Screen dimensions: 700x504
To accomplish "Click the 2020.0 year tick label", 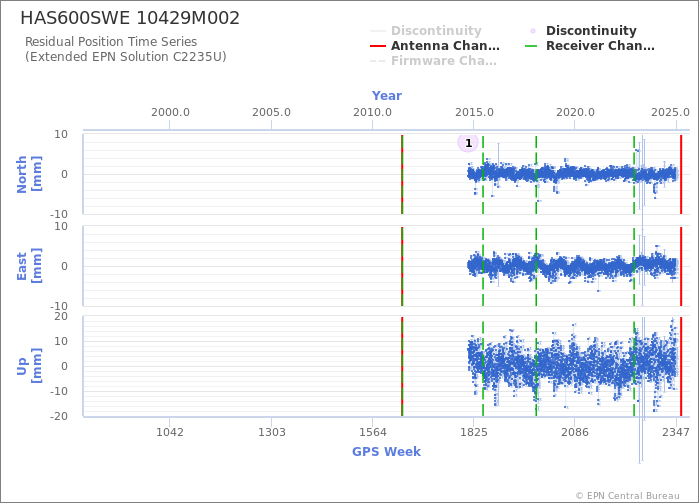I will coord(575,112).
